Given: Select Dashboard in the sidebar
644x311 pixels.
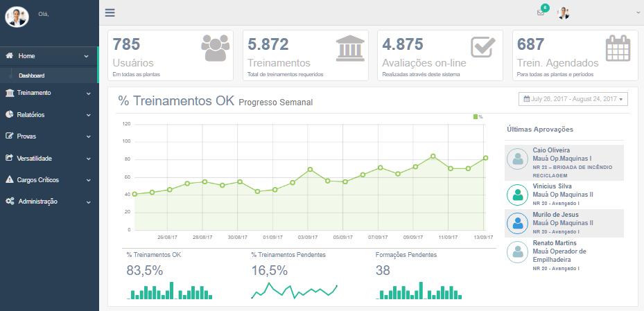Looking at the screenshot, I should 32,75.
